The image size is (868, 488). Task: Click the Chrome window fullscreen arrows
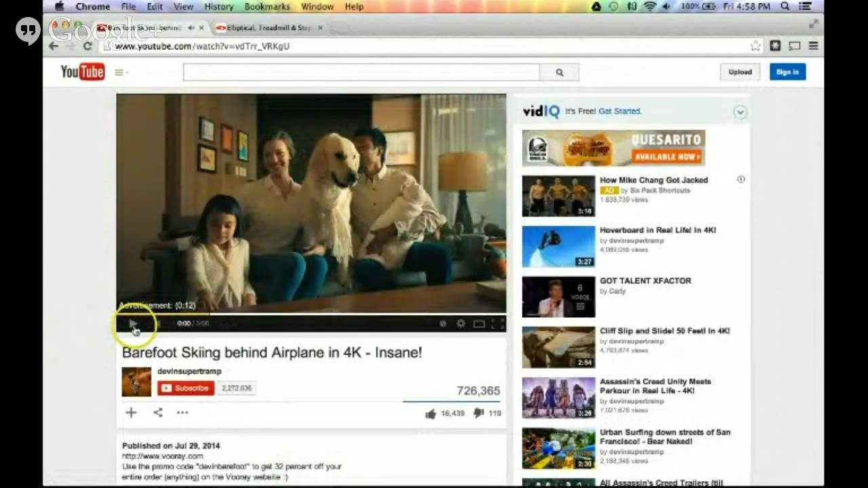tap(813, 24)
